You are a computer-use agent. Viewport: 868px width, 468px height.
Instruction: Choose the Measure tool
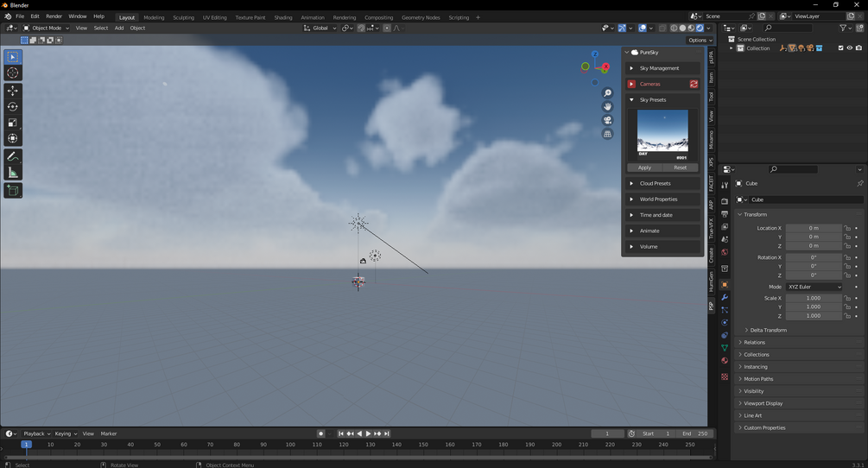[13, 173]
